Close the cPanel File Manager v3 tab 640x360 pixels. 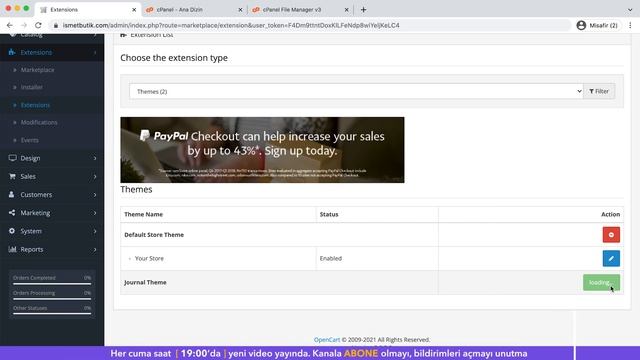347,9
